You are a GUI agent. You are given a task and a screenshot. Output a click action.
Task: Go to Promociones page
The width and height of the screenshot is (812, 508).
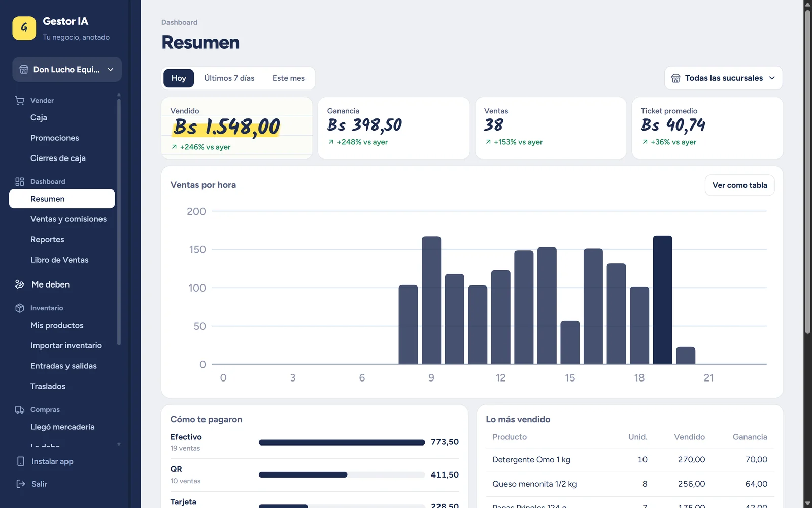pos(62,138)
